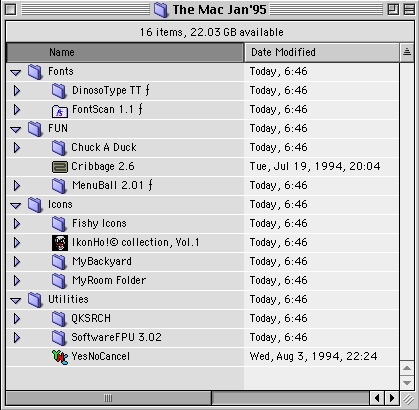This screenshot has width=419, height=410.
Task: Select the Utilities folder icon
Action: click(x=35, y=300)
